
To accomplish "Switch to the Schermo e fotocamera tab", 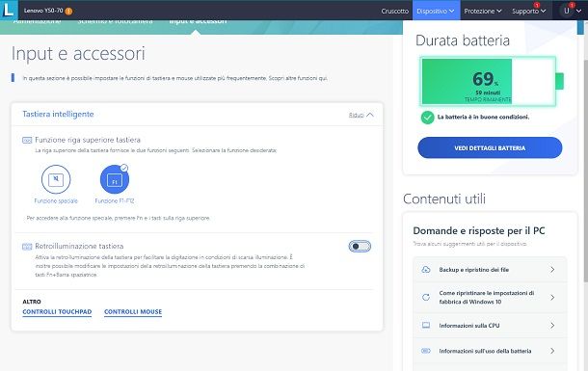I will click(115, 21).
